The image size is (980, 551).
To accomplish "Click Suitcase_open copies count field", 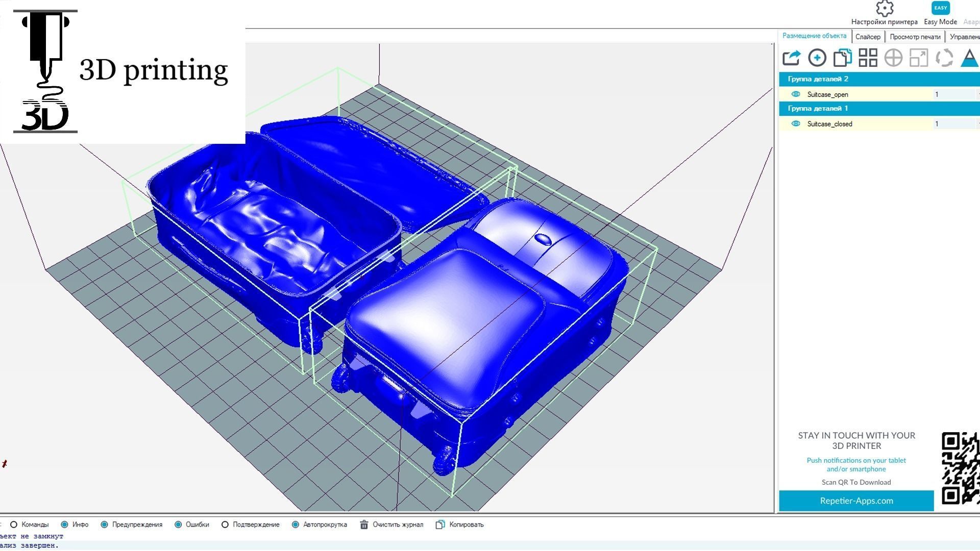I will pos(953,94).
